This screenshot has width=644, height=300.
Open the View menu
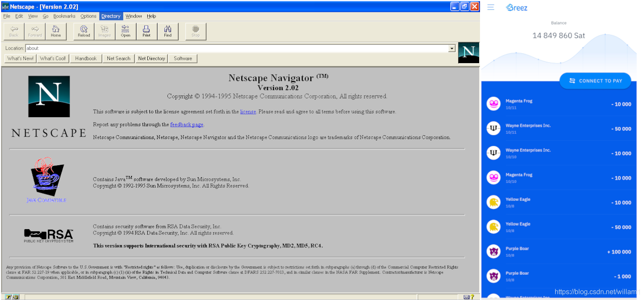pos(33,16)
